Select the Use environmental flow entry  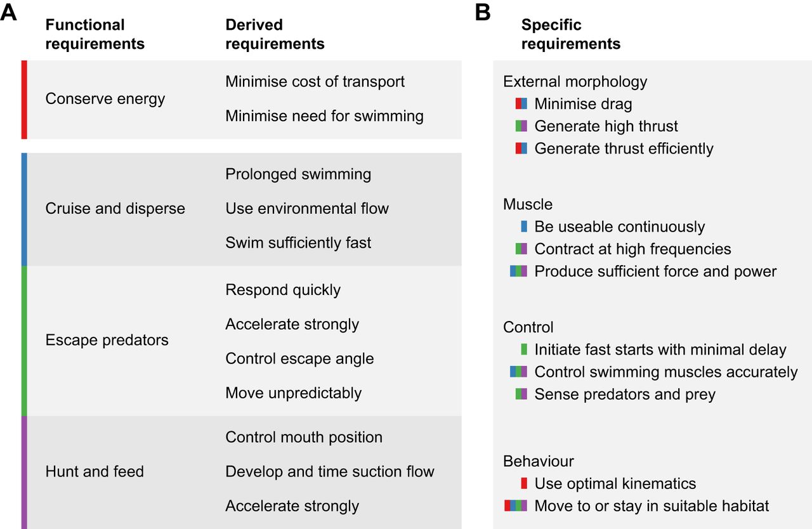tap(307, 209)
